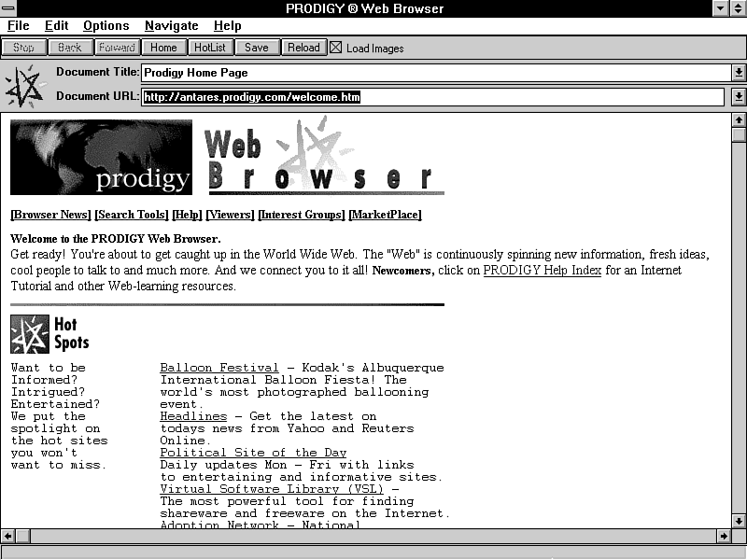Screen dimensions: 747x560
Task: Open the Balloon Festival link
Action: coord(219,368)
